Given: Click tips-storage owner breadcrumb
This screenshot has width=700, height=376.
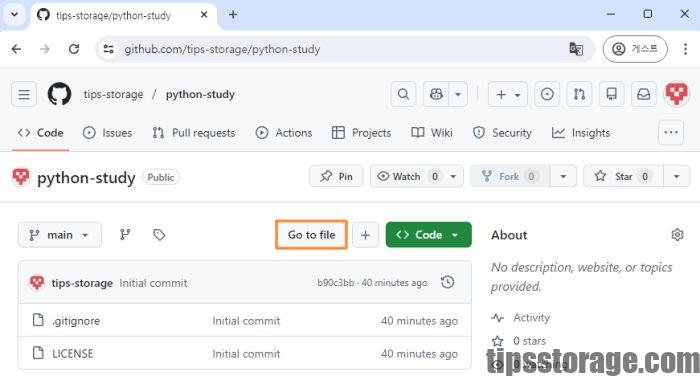Looking at the screenshot, I should pyautogui.click(x=113, y=94).
